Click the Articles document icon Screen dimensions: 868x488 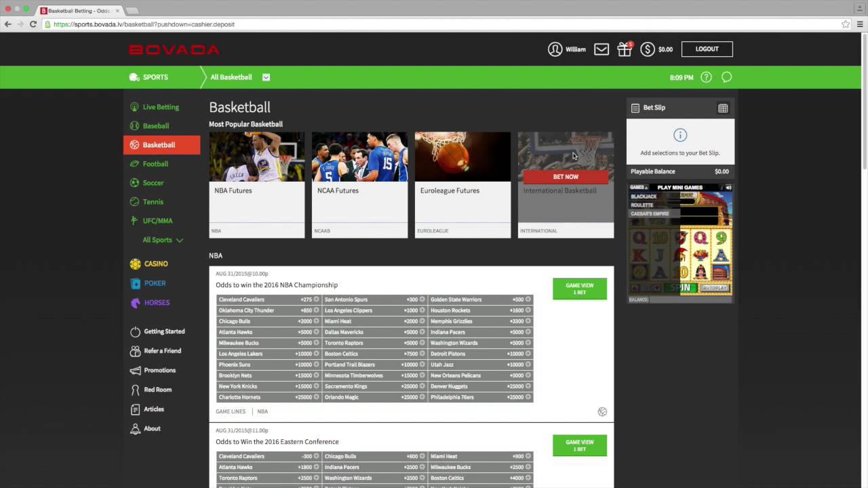135,409
